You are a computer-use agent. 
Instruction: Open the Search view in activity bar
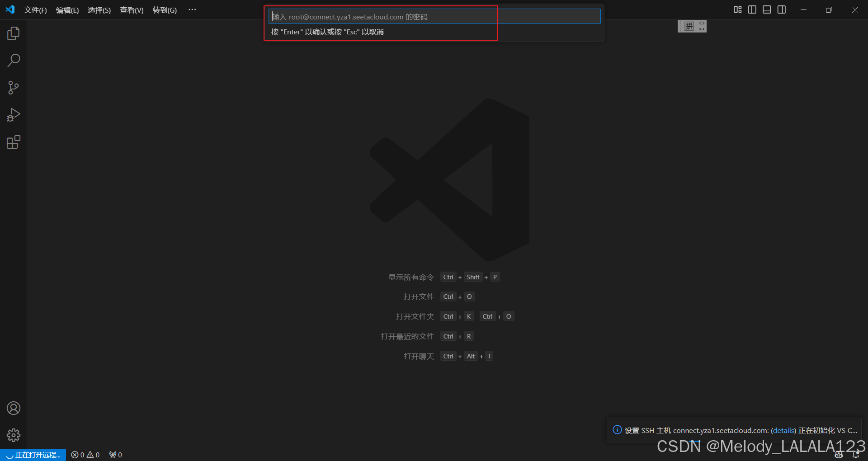[x=14, y=61]
